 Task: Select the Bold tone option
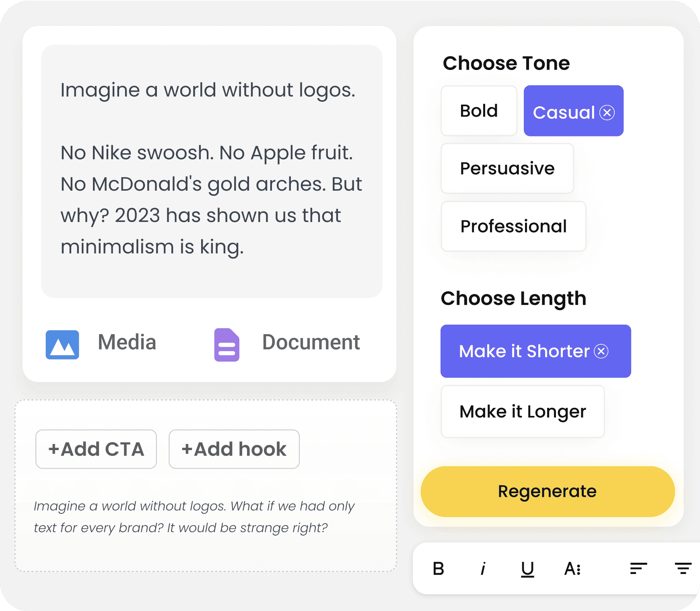[x=479, y=111]
